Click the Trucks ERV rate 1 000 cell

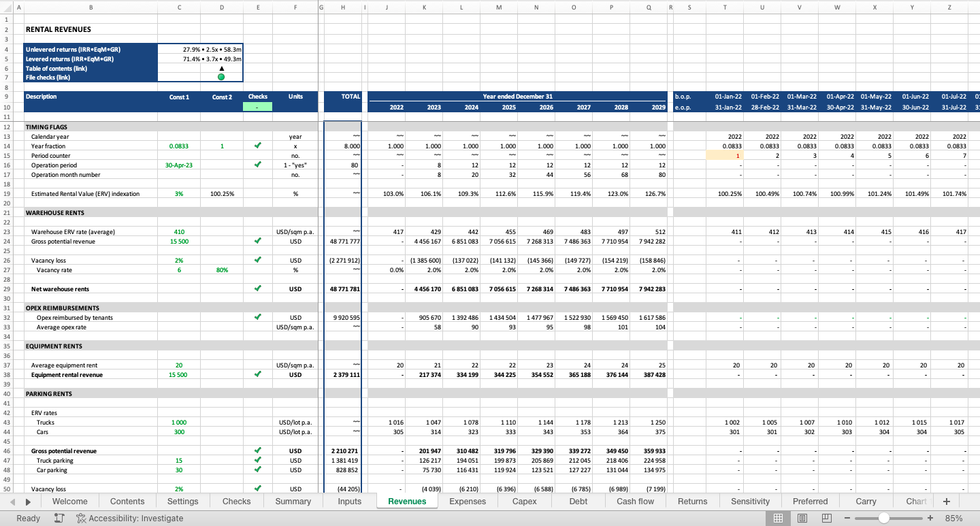pos(179,423)
